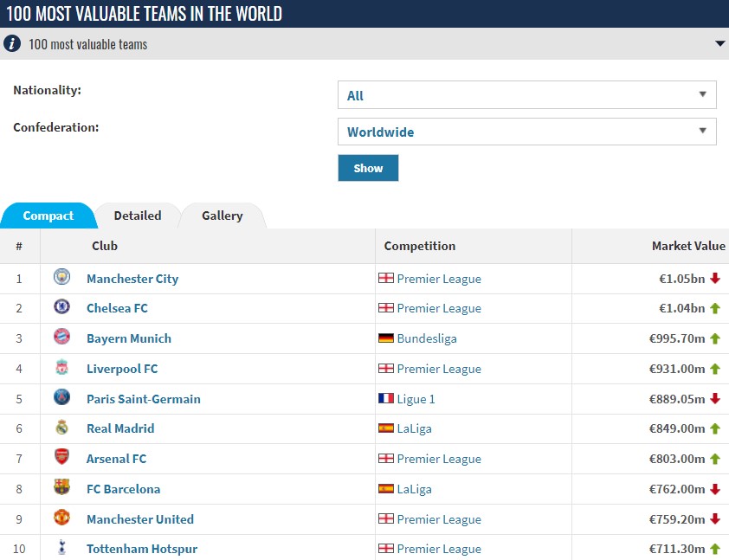Click the Club column header

tap(105, 246)
